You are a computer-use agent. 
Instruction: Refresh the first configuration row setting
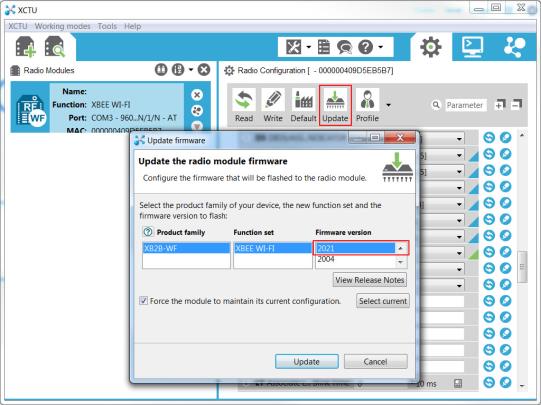[x=489, y=138]
